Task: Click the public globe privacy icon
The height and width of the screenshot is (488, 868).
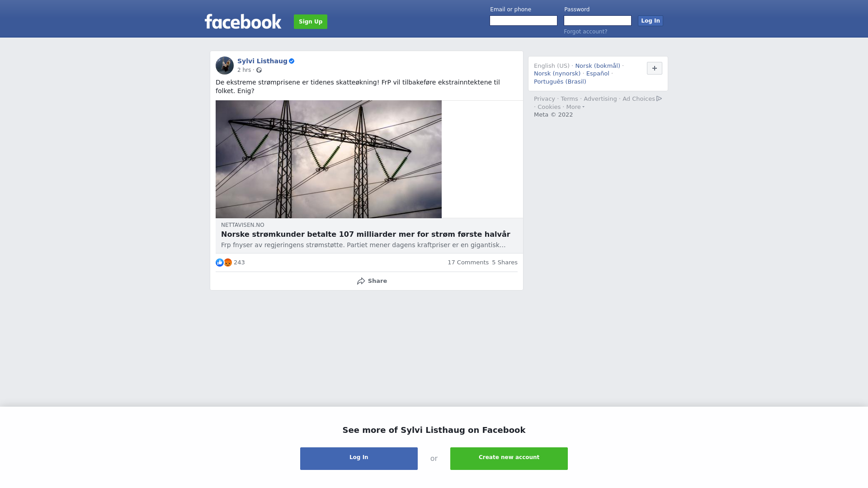Action: (259, 70)
